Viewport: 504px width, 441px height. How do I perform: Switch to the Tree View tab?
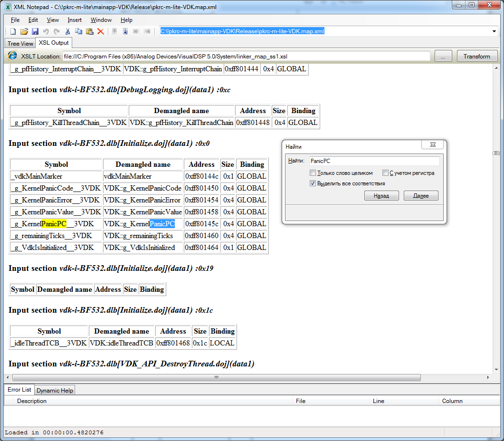[x=20, y=43]
